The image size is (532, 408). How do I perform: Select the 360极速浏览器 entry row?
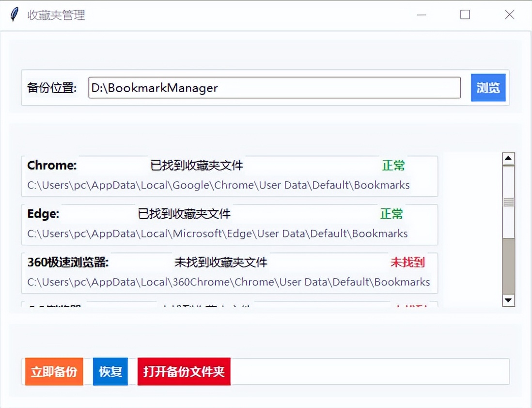[229, 272]
